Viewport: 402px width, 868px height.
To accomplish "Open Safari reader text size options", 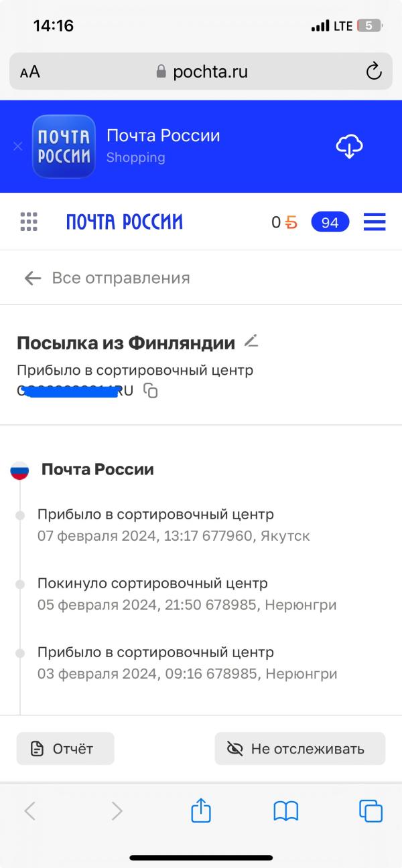I will (x=30, y=72).
